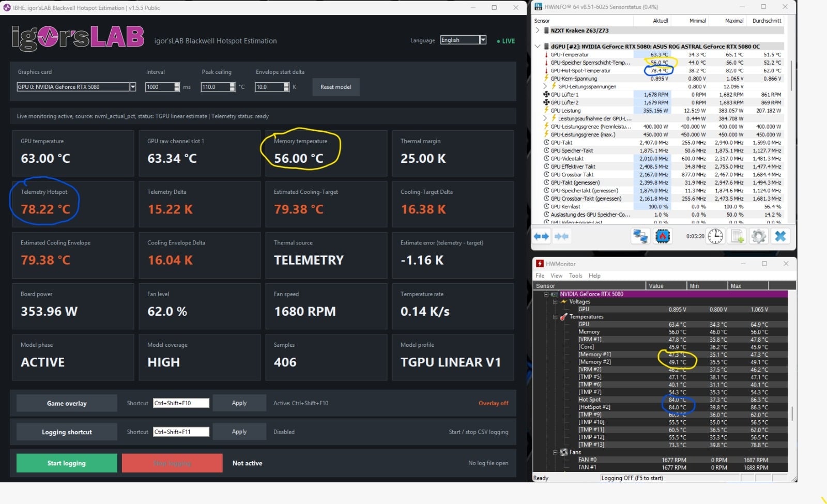Click Fans icon in HWMonitor tree
827x504 pixels.
pos(564,452)
